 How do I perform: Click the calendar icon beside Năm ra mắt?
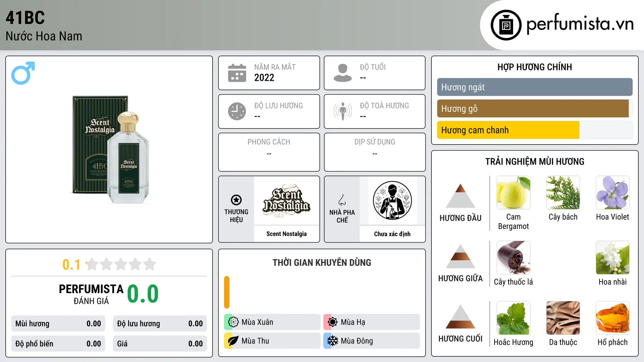pyautogui.click(x=237, y=73)
